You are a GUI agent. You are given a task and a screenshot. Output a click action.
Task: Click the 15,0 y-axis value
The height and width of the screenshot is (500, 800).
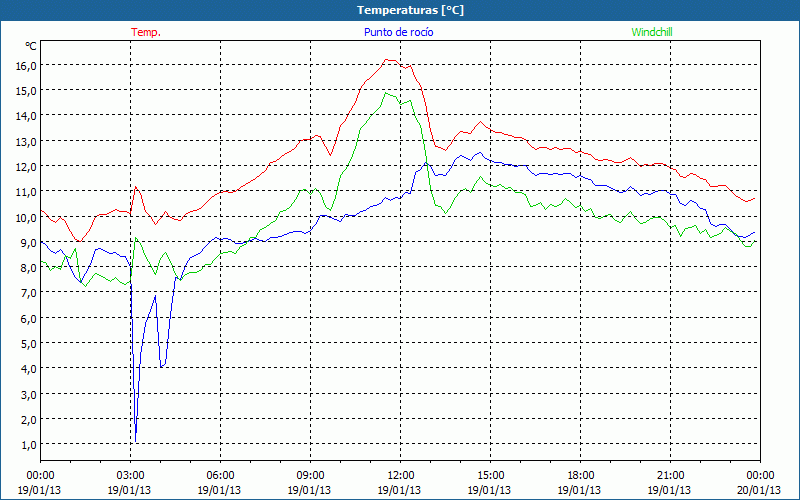[26, 91]
